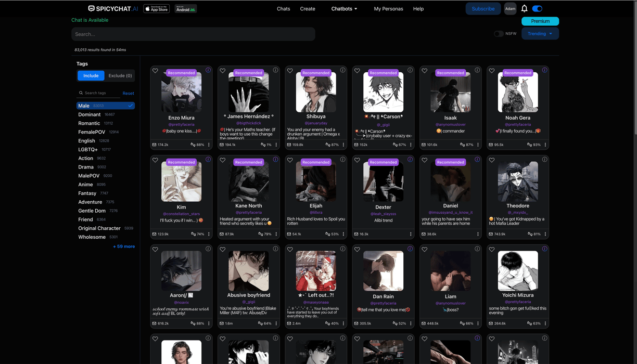
Task: Open three-dot menu on Enzo Miura card
Action: (x=209, y=145)
